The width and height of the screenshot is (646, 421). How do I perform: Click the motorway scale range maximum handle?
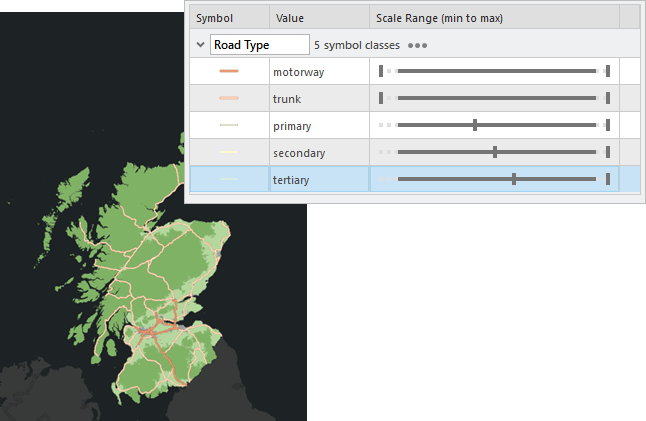(607, 72)
